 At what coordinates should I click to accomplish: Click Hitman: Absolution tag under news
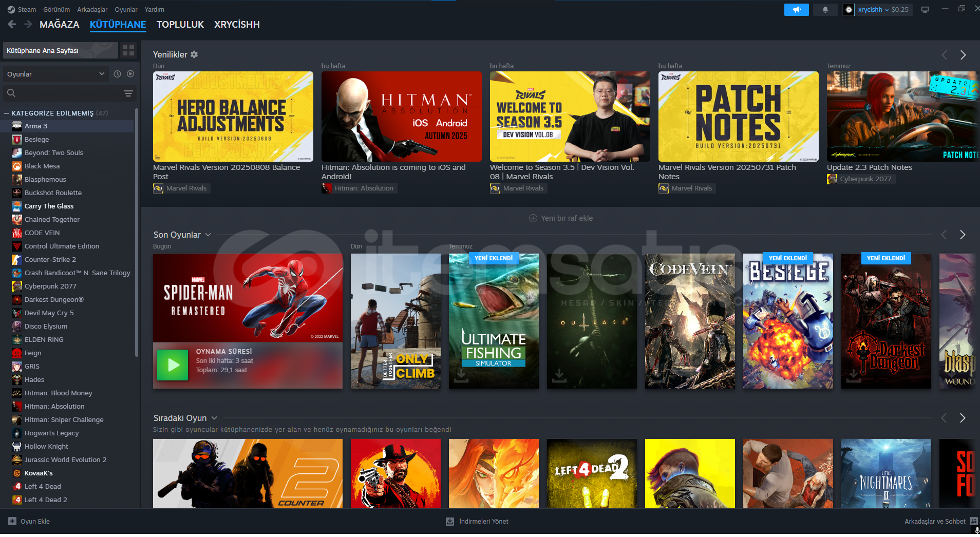360,188
